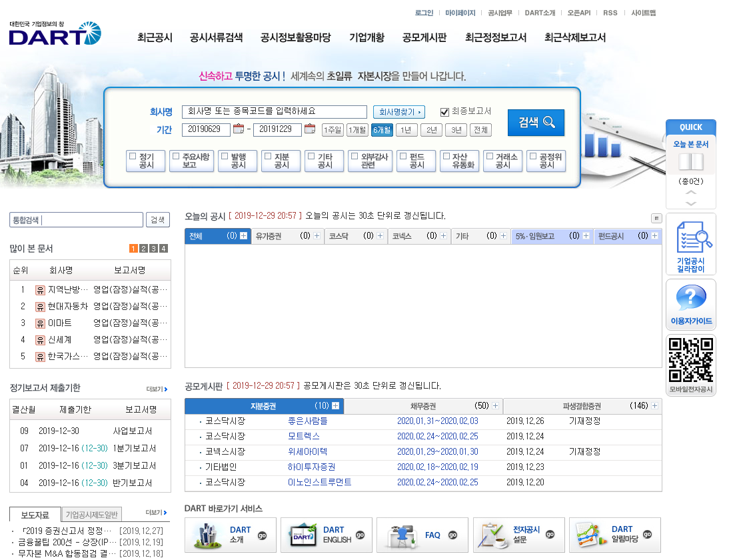Expand the 기타 plus icon
The width and height of the screenshot is (735, 560).
point(503,236)
